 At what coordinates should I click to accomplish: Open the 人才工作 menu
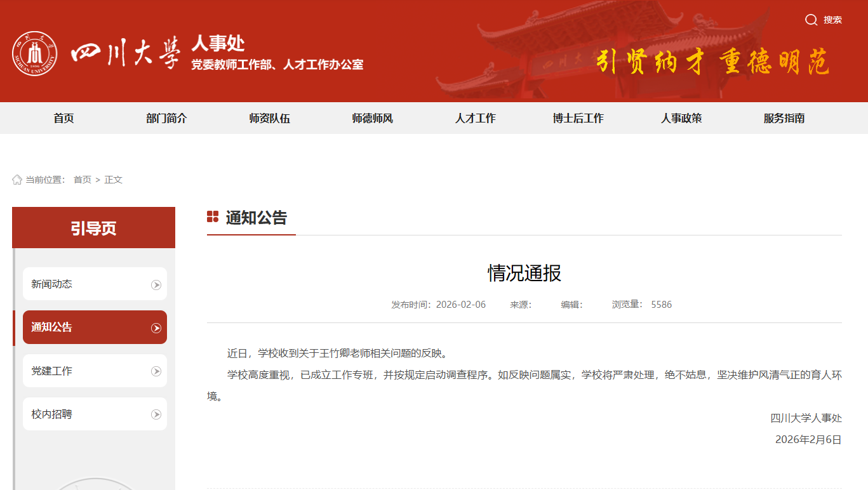[x=476, y=118]
